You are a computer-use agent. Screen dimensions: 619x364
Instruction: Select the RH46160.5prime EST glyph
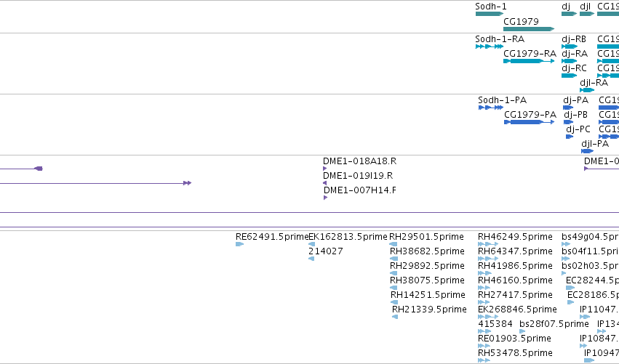click(x=484, y=288)
